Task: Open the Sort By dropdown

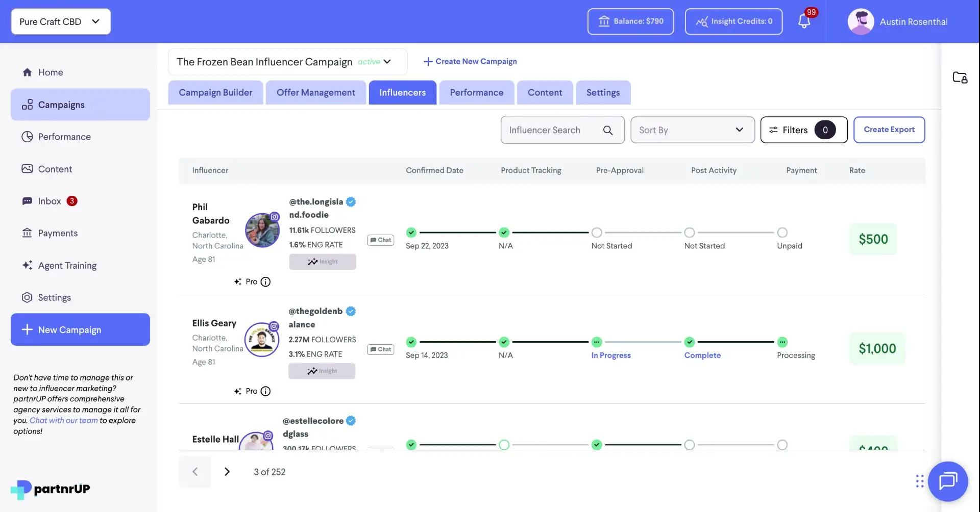Action: coord(692,130)
